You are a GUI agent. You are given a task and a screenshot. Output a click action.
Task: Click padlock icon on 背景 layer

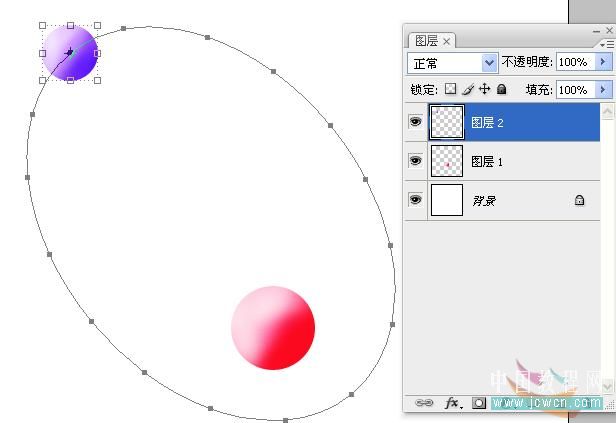click(579, 200)
